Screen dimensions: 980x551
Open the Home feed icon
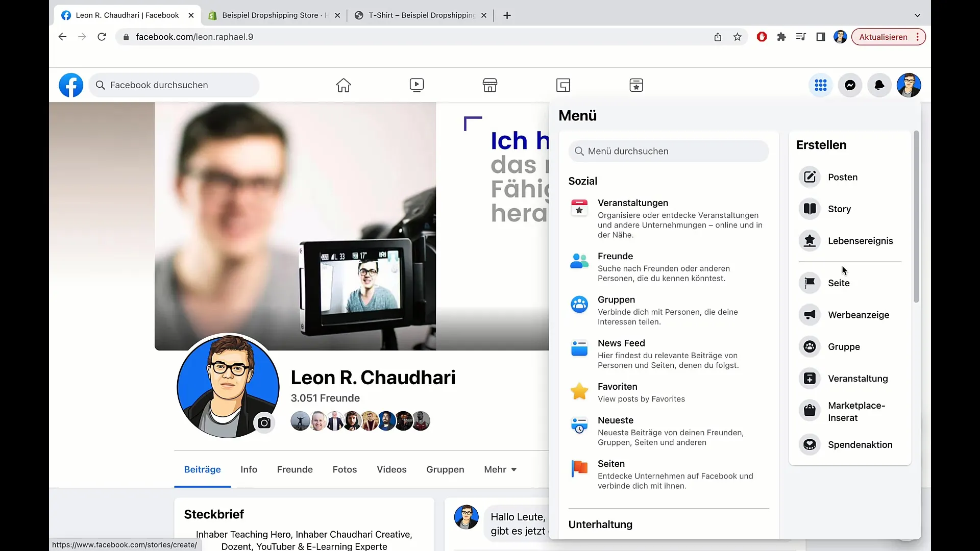point(344,85)
